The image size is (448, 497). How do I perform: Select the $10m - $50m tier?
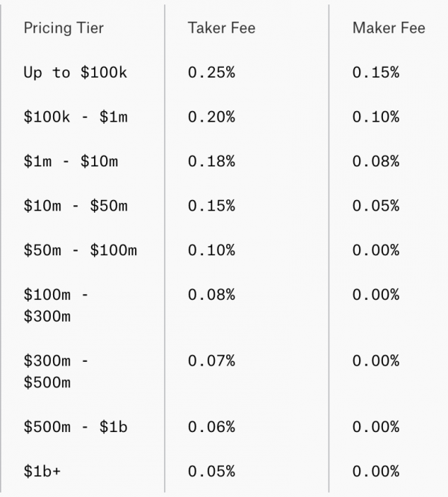[75, 206]
